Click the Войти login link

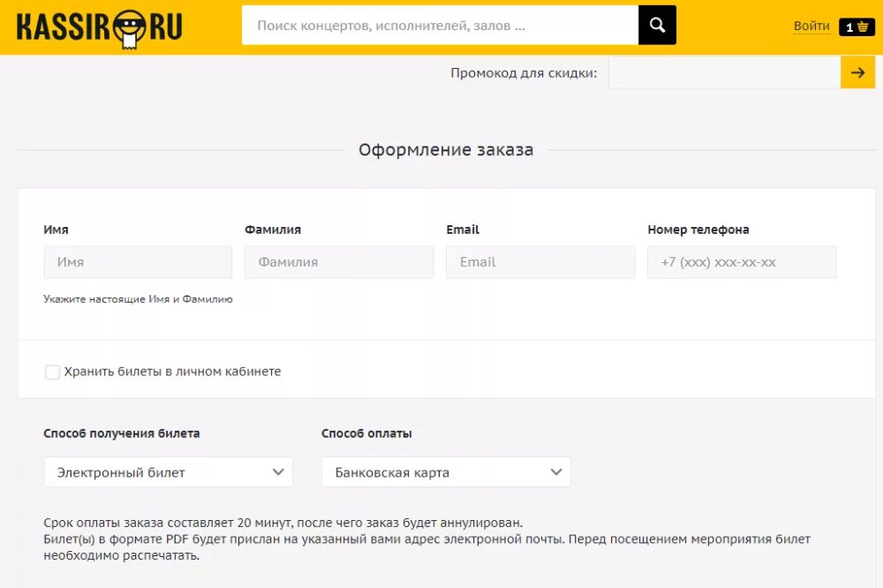(x=811, y=26)
